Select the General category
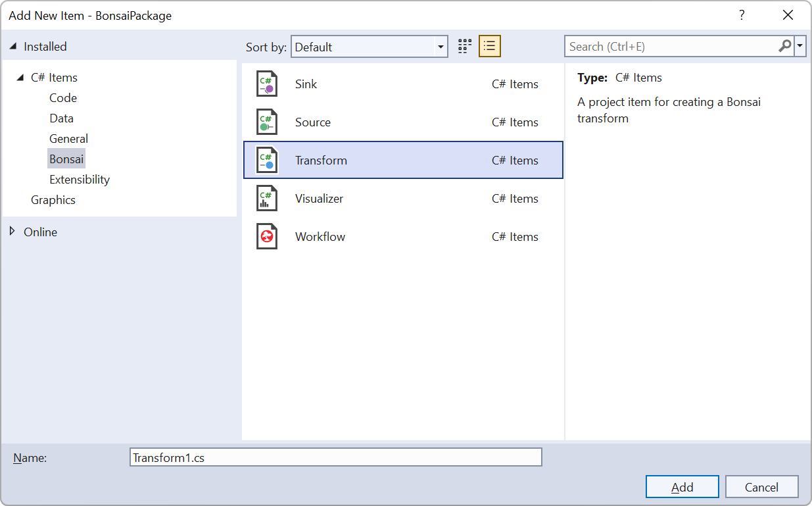The height and width of the screenshot is (506, 812). (68, 139)
